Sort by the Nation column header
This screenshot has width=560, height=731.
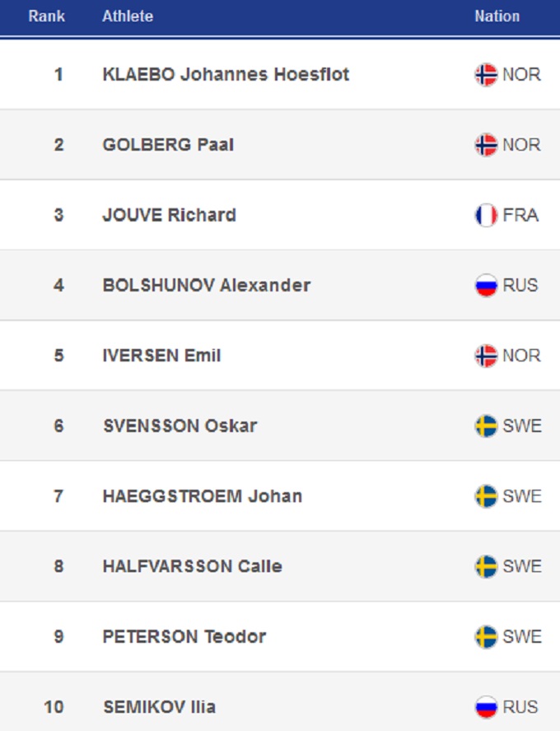(x=497, y=16)
